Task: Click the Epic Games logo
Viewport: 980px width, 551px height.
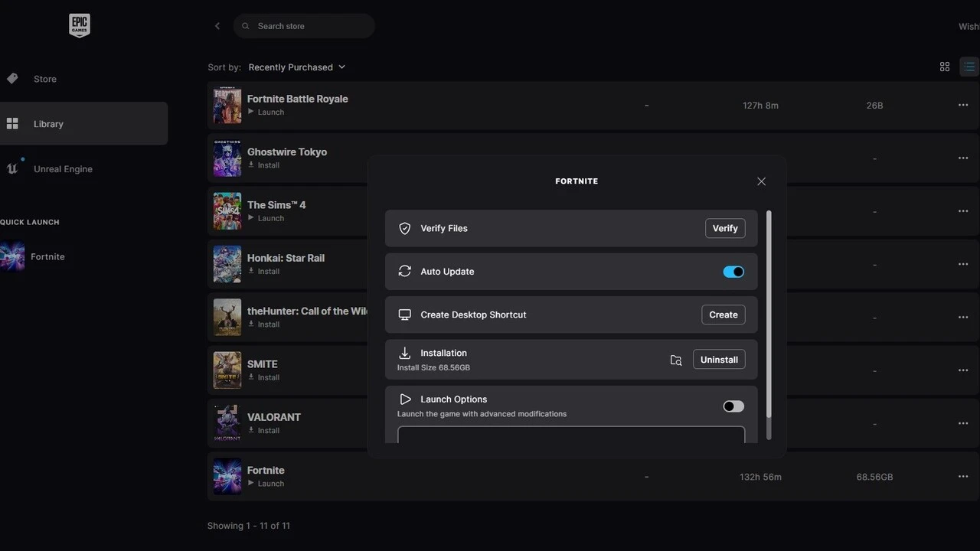Action: click(80, 26)
